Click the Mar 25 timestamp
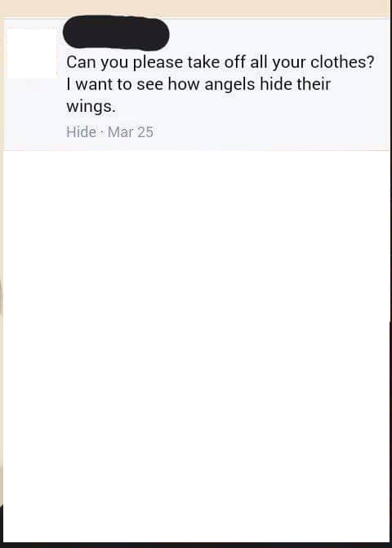Screen dimensions: 392x548 131,132
